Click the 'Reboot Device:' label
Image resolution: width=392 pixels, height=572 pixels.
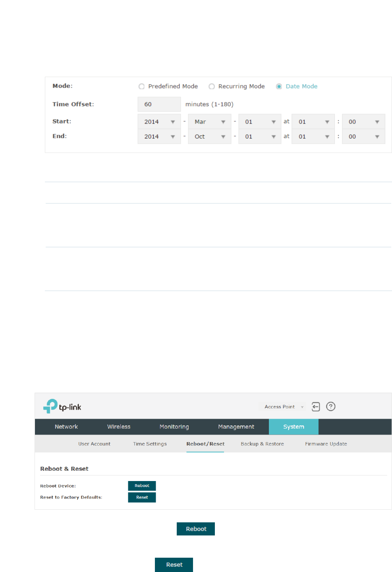coord(58,486)
